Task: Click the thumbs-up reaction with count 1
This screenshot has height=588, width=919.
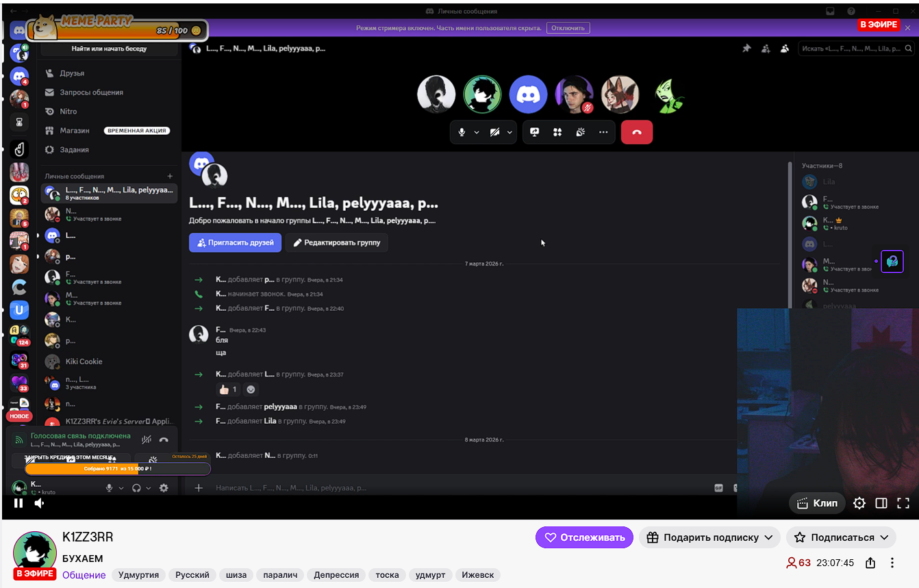Action: (x=227, y=389)
